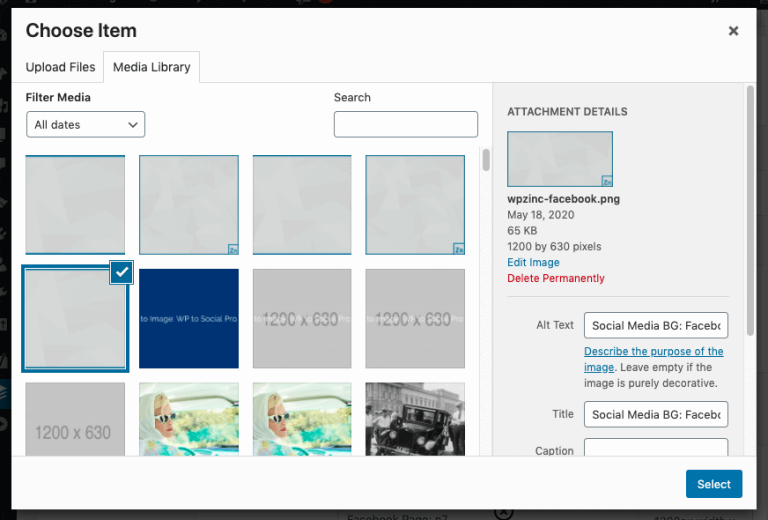
Task: Open the Media Library tab
Action: coord(151,67)
